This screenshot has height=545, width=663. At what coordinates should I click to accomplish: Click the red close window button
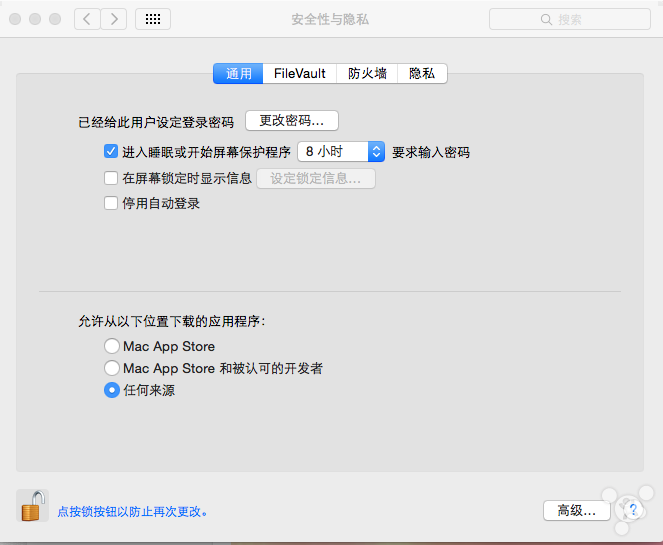click(15, 19)
